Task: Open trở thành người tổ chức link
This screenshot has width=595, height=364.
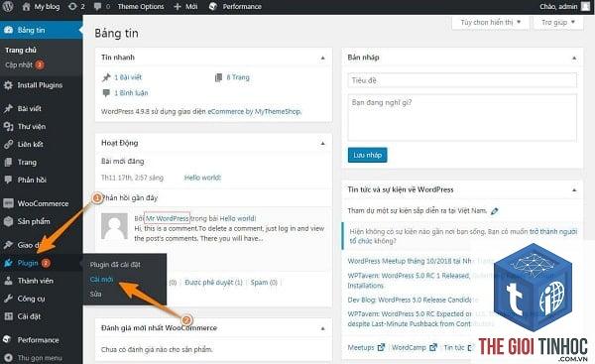Action: click(463, 236)
